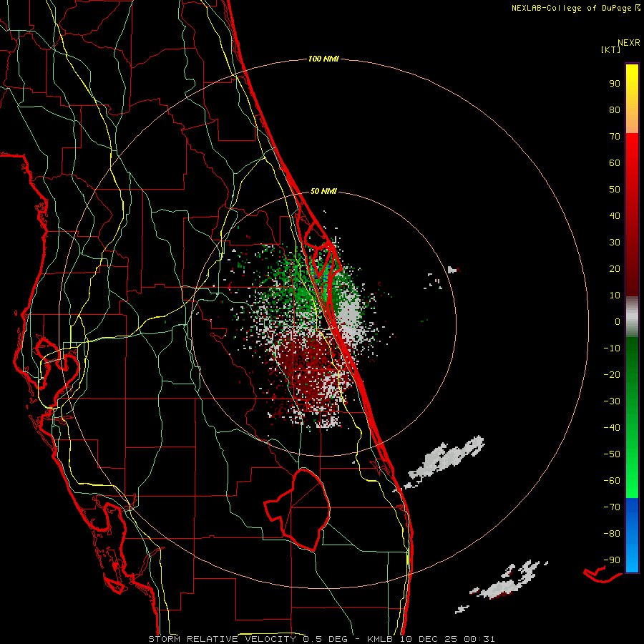Click the NEXLAB-College of DuPage credit text
644x644 pixels.
tap(572, 8)
